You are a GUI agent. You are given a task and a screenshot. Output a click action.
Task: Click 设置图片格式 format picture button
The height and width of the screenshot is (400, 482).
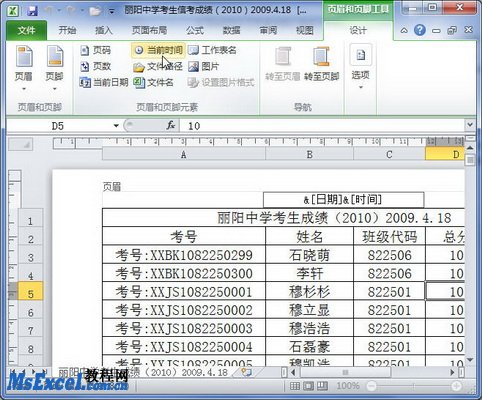point(221,82)
